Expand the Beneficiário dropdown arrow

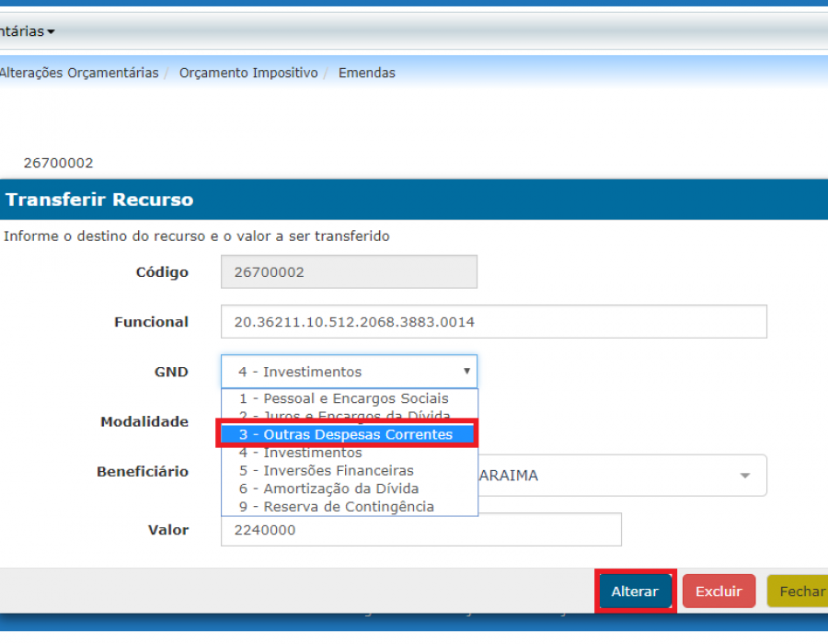(744, 476)
